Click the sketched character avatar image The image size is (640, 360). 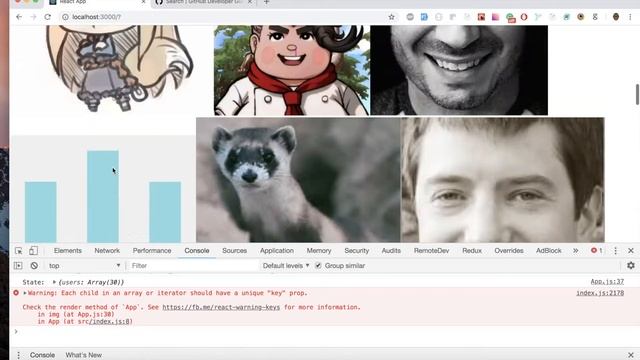(118, 69)
